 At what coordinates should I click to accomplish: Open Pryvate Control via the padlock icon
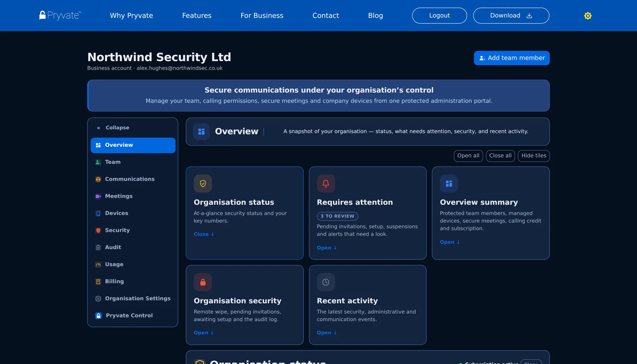pos(99,316)
